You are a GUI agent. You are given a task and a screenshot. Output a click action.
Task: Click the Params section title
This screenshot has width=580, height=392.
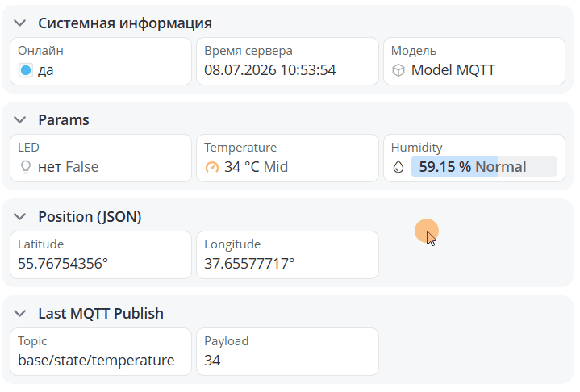(x=64, y=120)
